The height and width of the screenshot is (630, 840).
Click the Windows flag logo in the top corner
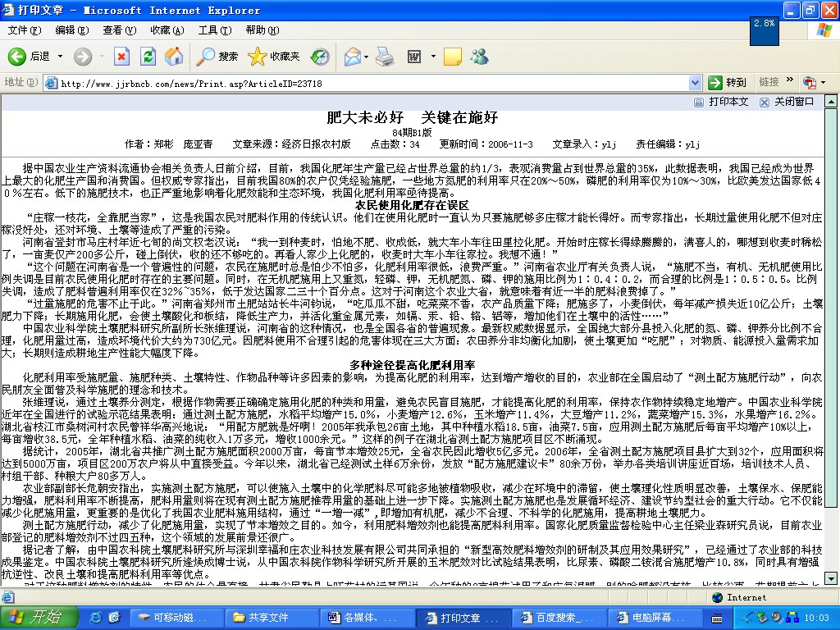(x=824, y=30)
